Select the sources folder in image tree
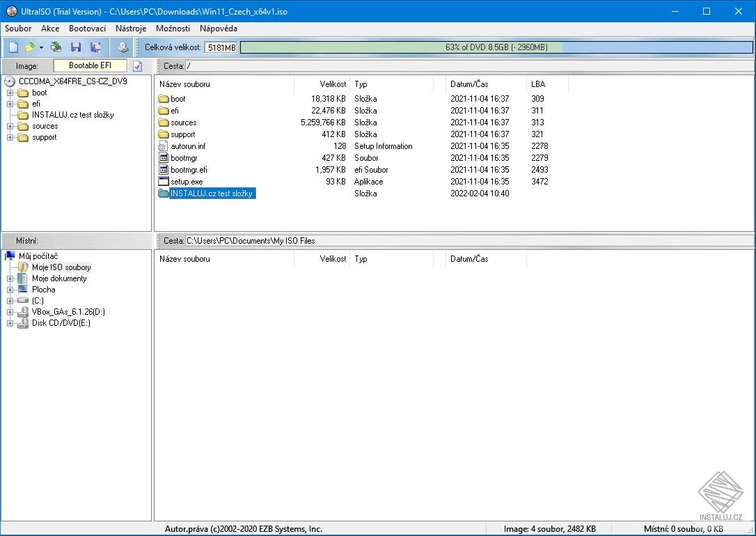The height and width of the screenshot is (536, 756). tap(45, 126)
